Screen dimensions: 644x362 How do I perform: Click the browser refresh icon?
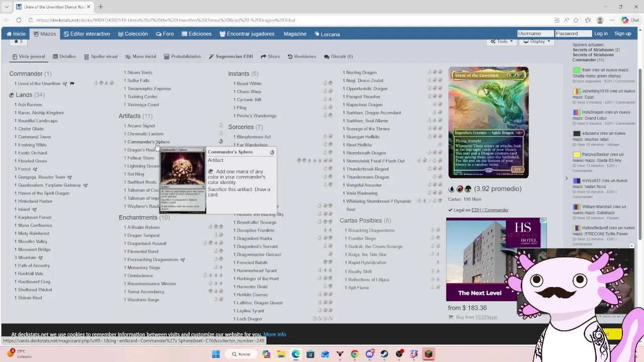point(19,20)
